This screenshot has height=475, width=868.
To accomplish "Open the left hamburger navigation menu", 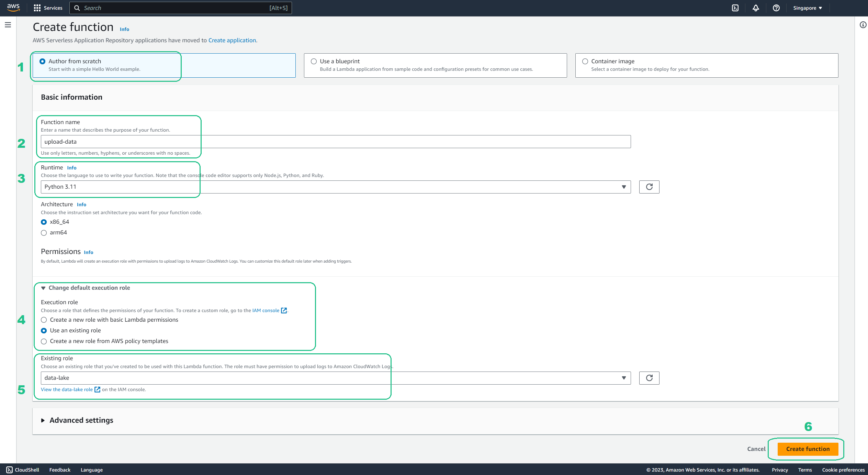I will click(8, 25).
